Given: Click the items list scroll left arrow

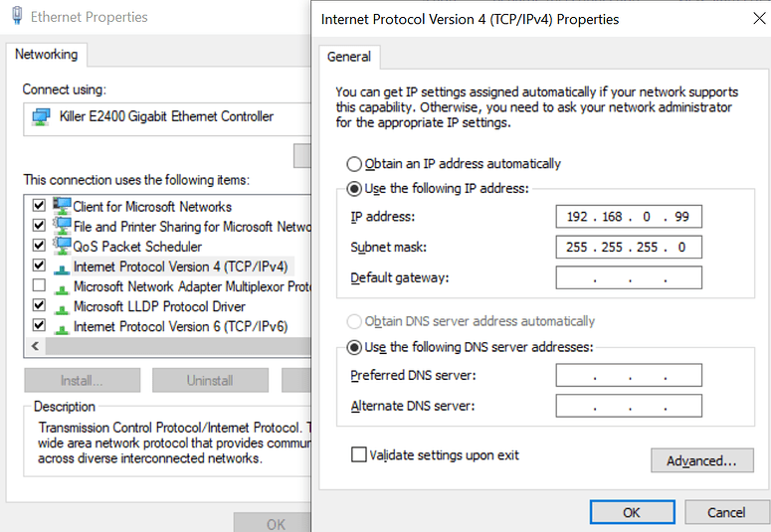Looking at the screenshot, I should point(36,347).
